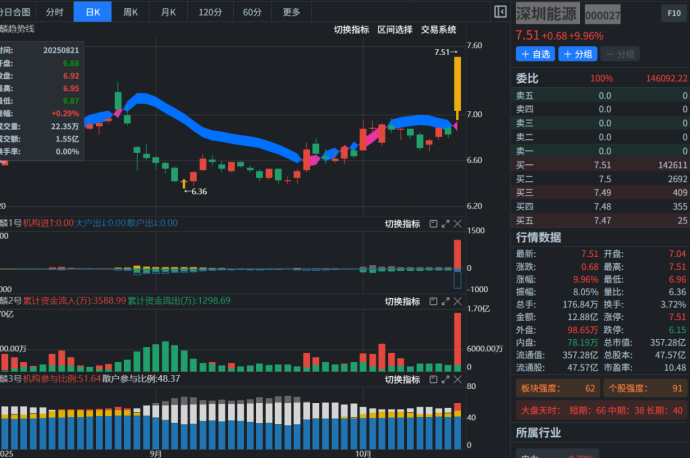
Task: Click window icon of first indicator panel
Action: point(433,223)
